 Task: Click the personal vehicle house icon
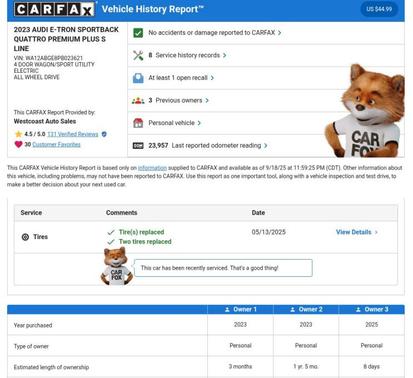pos(138,123)
